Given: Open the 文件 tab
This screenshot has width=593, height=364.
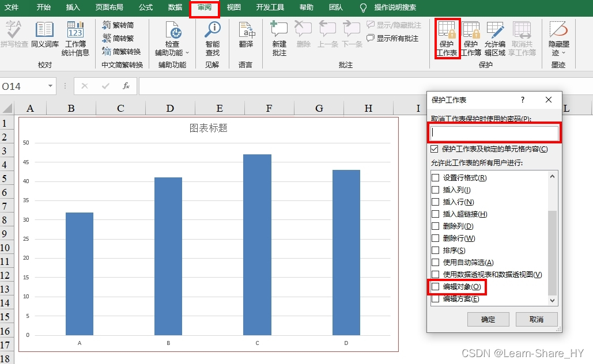Looking at the screenshot, I should (12, 7).
